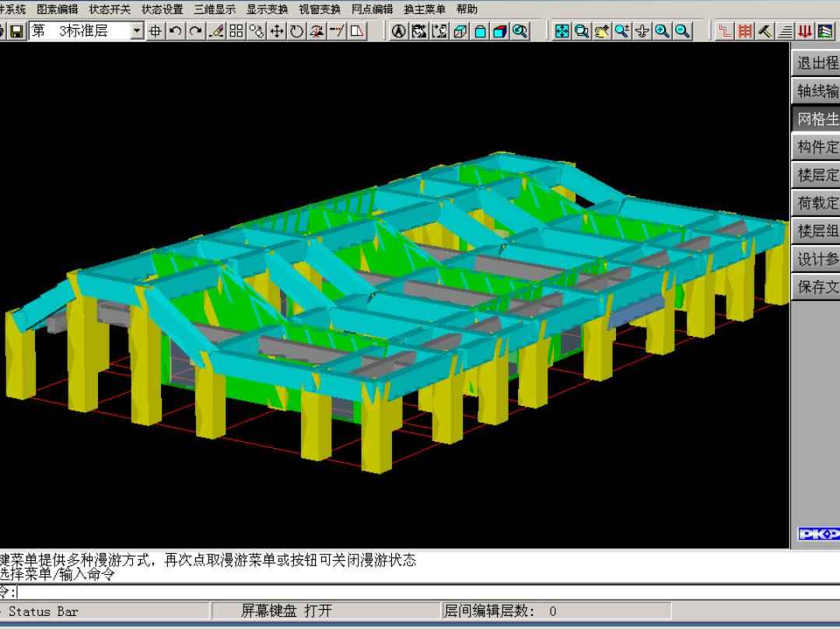Open the standard floor dropdown arrow

coord(138,31)
